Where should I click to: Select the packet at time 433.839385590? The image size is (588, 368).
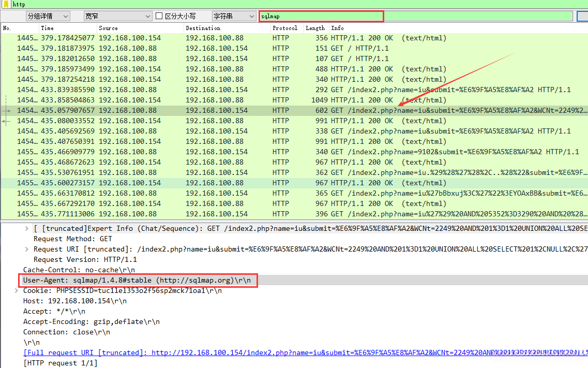[294, 90]
